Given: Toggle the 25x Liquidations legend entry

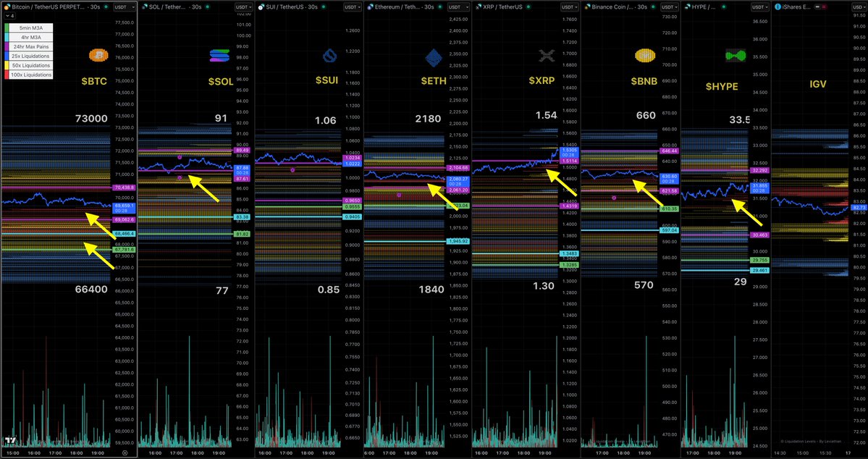Looking at the screenshot, I should pyautogui.click(x=30, y=56).
